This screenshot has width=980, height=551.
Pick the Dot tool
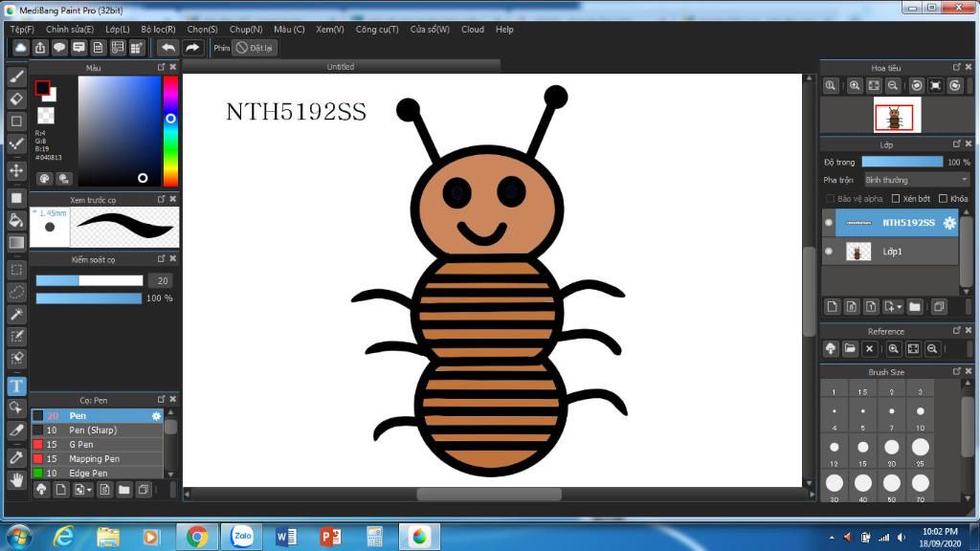point(17,143)
